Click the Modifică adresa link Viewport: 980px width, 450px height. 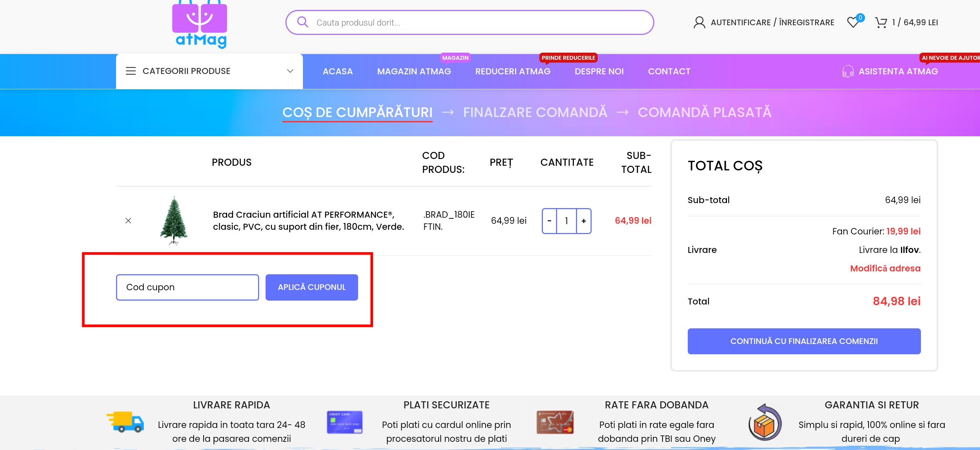(885, 268)
